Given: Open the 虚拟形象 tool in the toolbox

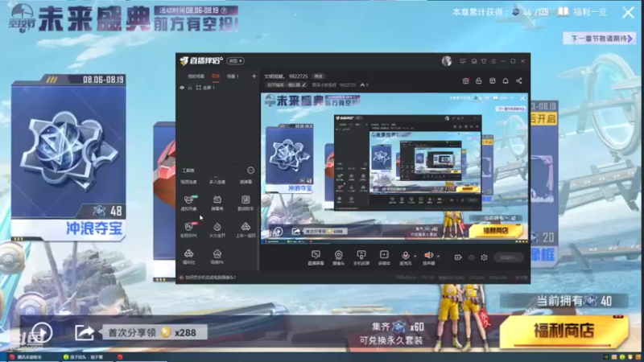Looking at the screenshot, I should (189, 203).
